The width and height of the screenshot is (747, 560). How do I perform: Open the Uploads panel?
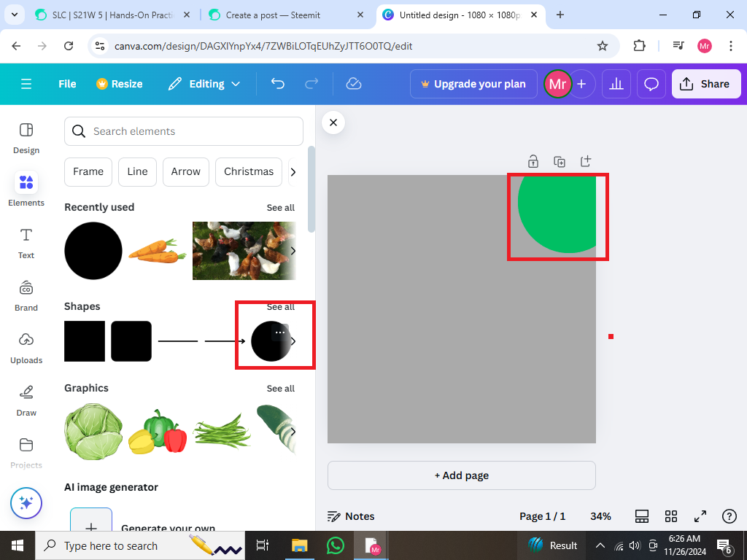[26, 348]
